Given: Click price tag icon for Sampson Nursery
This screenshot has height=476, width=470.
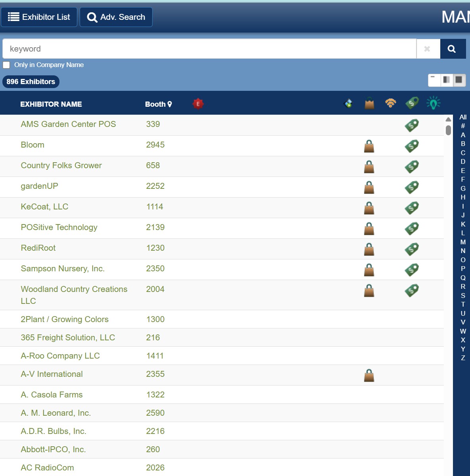Looking at the screenshot, I should coord(412,270).
